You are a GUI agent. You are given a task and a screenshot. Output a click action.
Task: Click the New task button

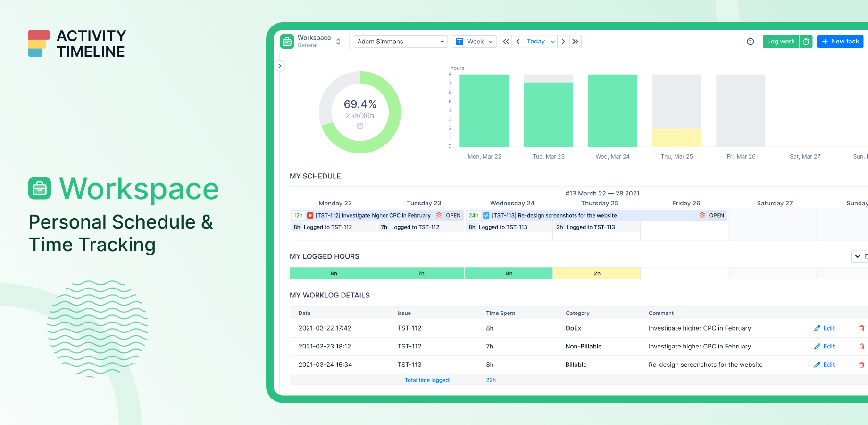tap(840, 42)
